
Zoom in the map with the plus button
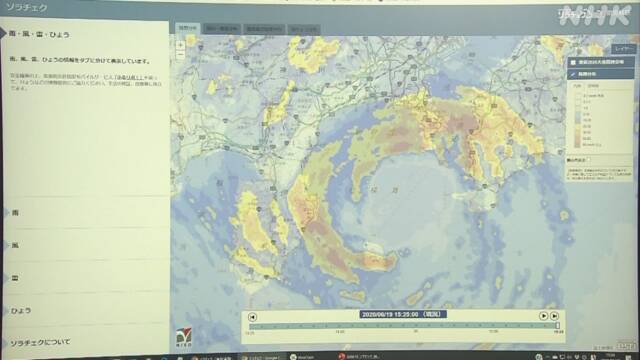[180, 45]
